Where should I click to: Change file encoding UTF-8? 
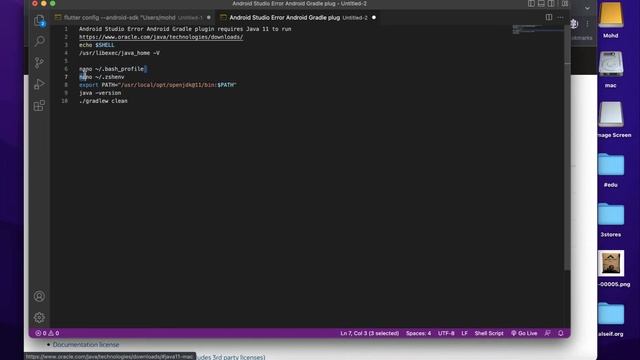click(446, 333)
